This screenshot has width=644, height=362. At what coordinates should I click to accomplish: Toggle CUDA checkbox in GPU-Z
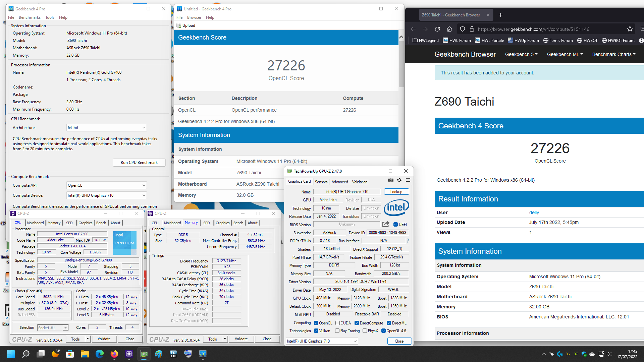point(337,323)
